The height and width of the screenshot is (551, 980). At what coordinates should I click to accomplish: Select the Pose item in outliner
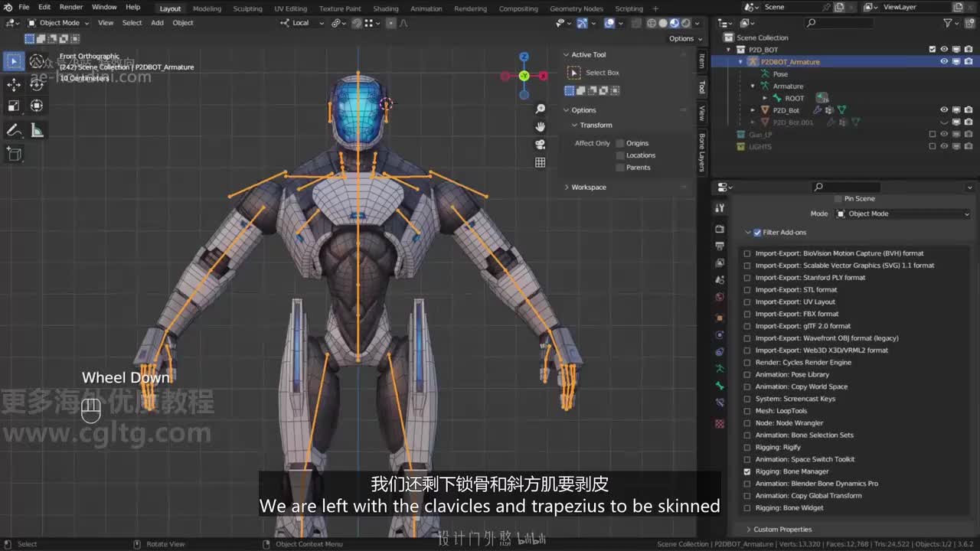pyautogui.click(x=780, y=74)
